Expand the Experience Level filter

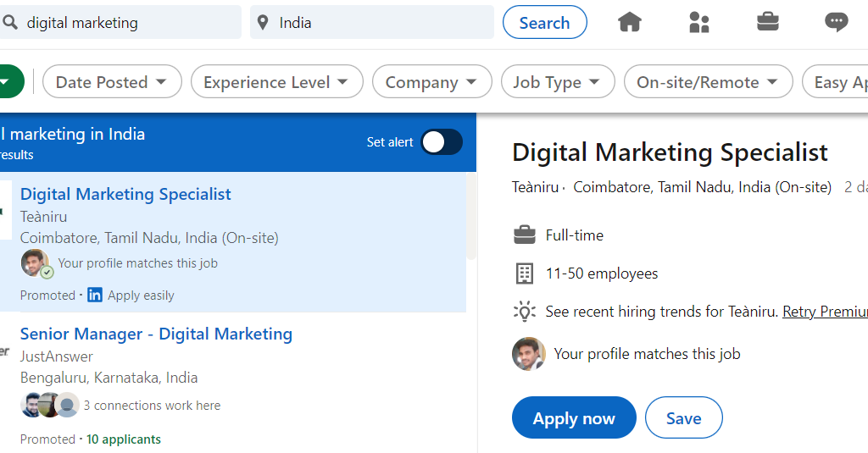276,82
